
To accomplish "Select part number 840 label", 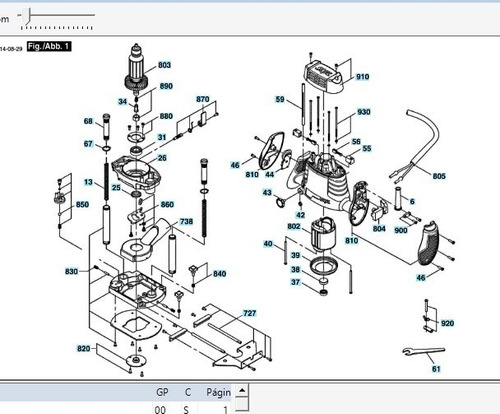I will click(x=219, y=274).
